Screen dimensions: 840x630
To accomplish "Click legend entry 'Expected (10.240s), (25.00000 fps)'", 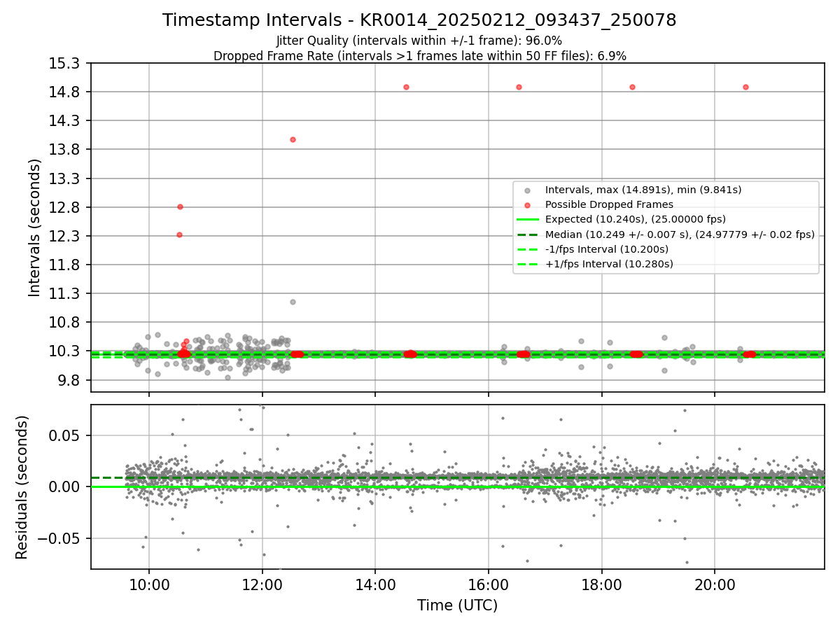I will (x=635, y=219).
